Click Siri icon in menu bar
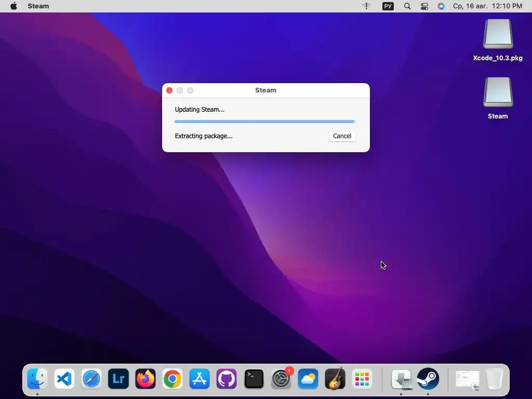532x399 pixels. [441, 6]
